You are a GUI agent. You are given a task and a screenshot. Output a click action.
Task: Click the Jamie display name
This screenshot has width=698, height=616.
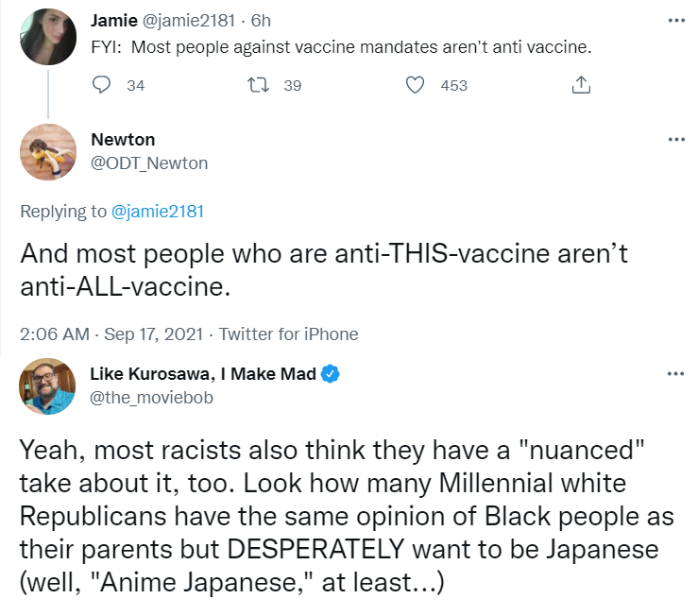(114, 20)
